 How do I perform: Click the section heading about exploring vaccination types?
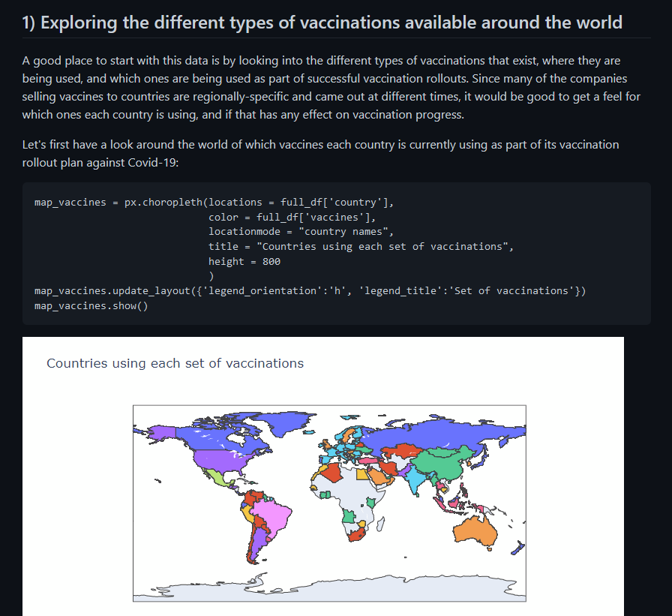(322, 22)
